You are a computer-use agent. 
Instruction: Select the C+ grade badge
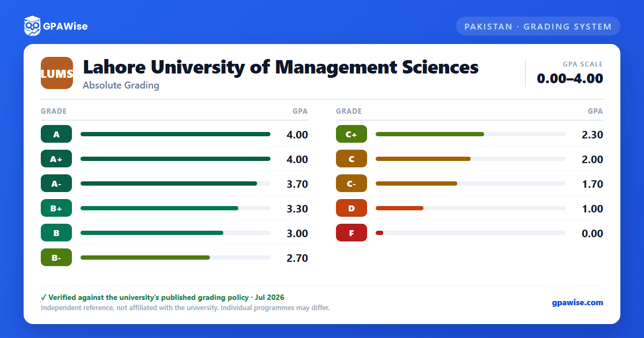(352, 134)
